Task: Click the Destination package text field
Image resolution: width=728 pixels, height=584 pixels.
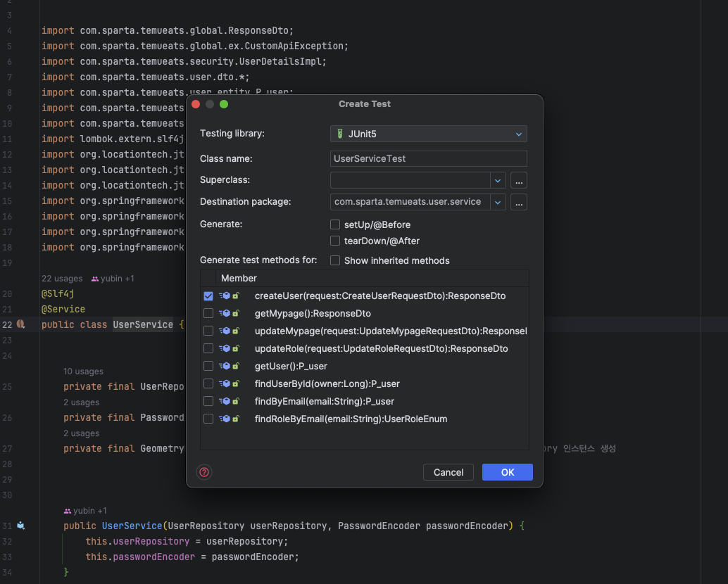Action: click(410, 202)
